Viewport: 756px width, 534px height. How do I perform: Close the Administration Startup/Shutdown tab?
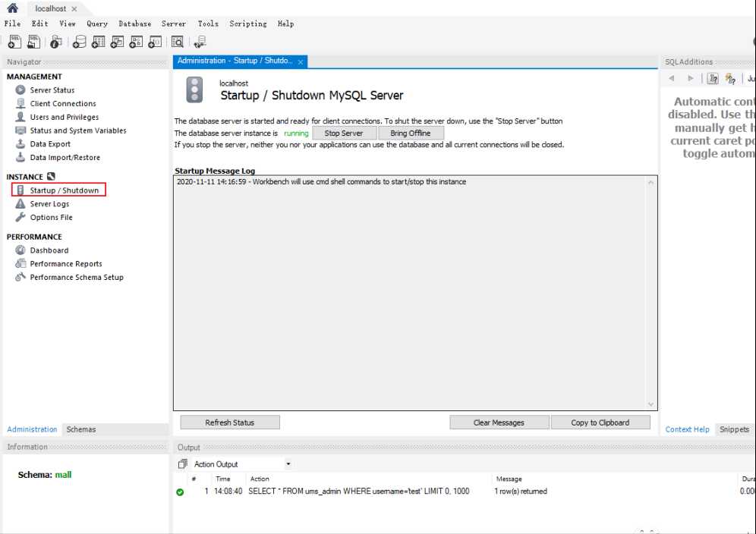click(x=301, y=62)
